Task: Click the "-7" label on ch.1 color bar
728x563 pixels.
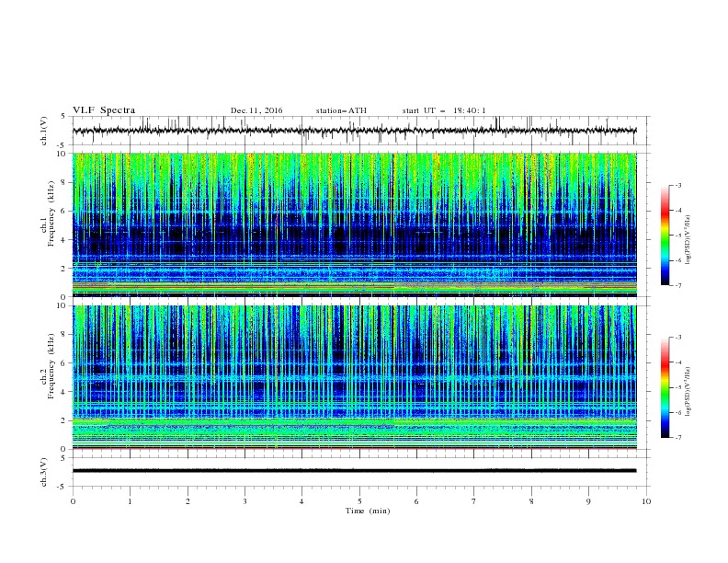Action: (x=678, y=285)
